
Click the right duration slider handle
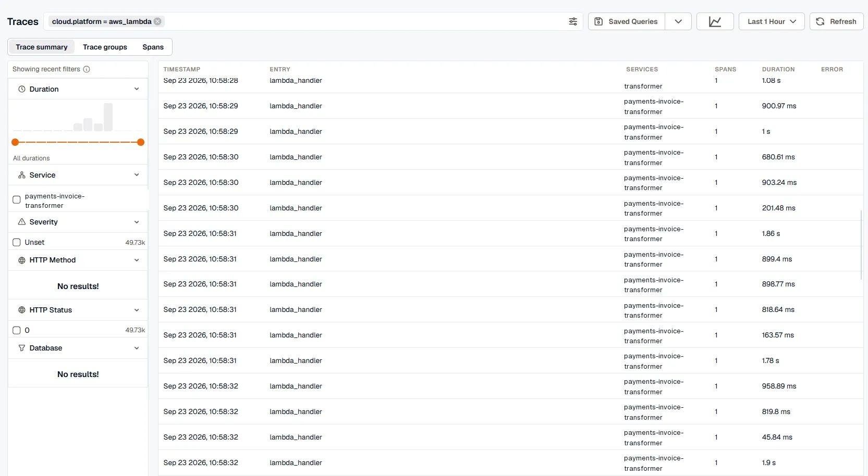click(141, 142)
